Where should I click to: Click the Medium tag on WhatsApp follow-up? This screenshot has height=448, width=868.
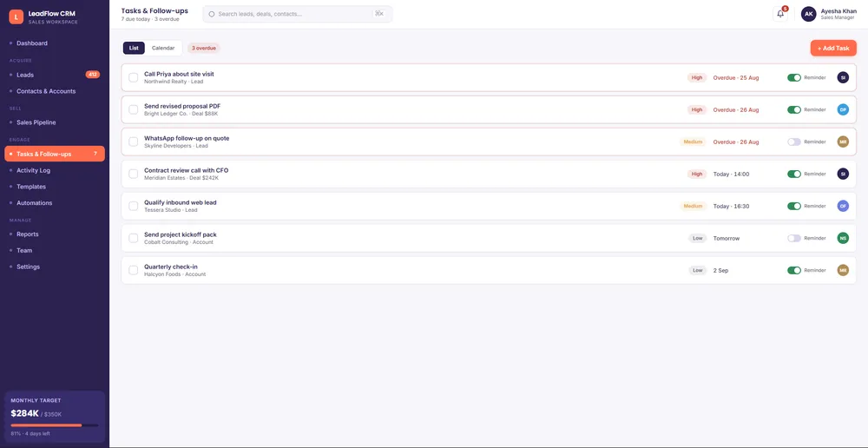pyautogui.click(x=693, y=142)
